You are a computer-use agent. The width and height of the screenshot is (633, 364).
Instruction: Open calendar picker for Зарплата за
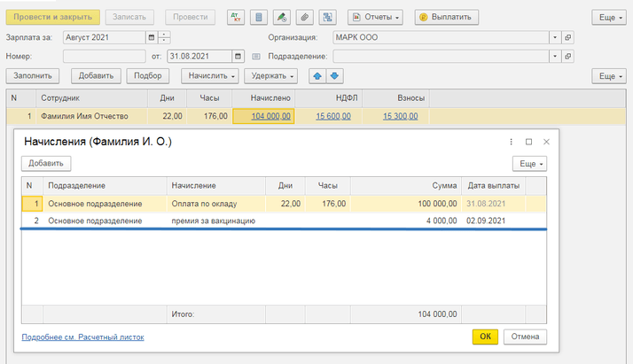point(152,38)
